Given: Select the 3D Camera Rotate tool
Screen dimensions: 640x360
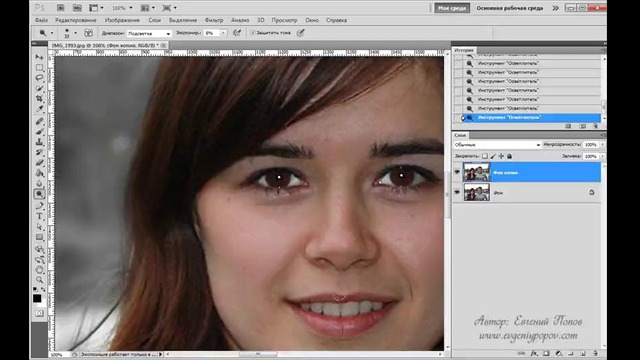Looking at the screenshot, I should (x=39, y=259).
